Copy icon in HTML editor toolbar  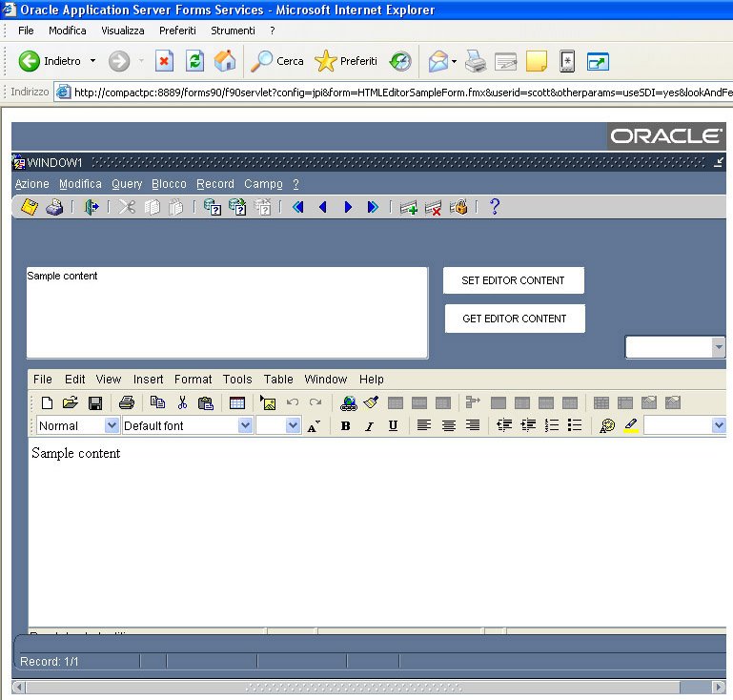pos(157,402)
